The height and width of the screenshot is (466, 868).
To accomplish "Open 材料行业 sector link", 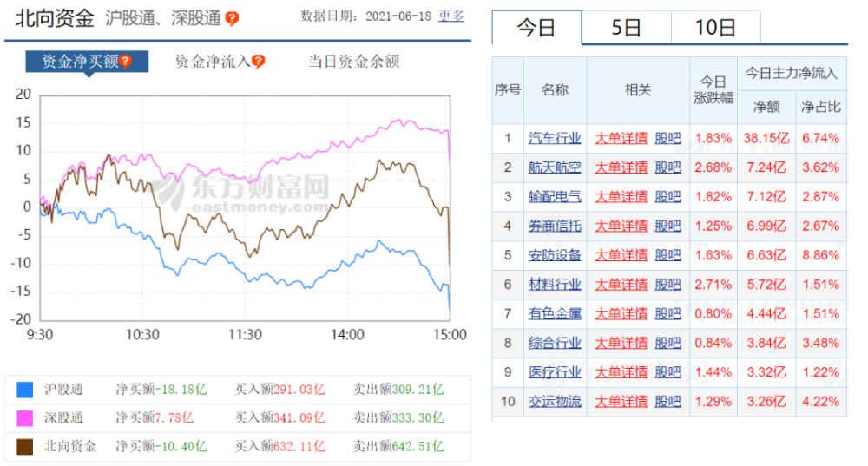I will pos(555,285).
